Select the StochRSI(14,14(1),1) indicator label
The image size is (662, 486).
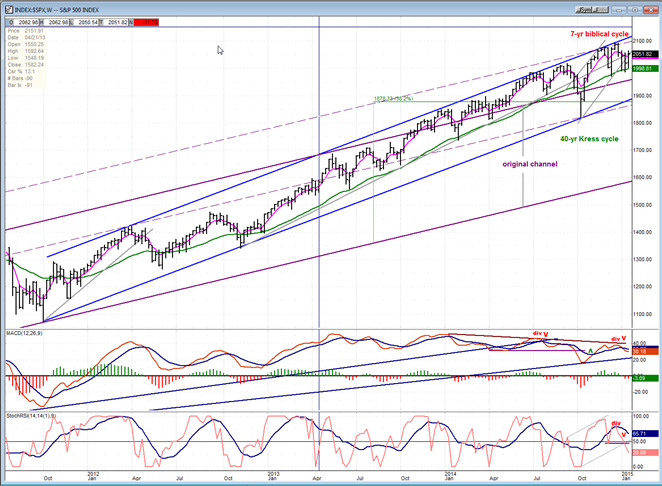tap(31, 416)
